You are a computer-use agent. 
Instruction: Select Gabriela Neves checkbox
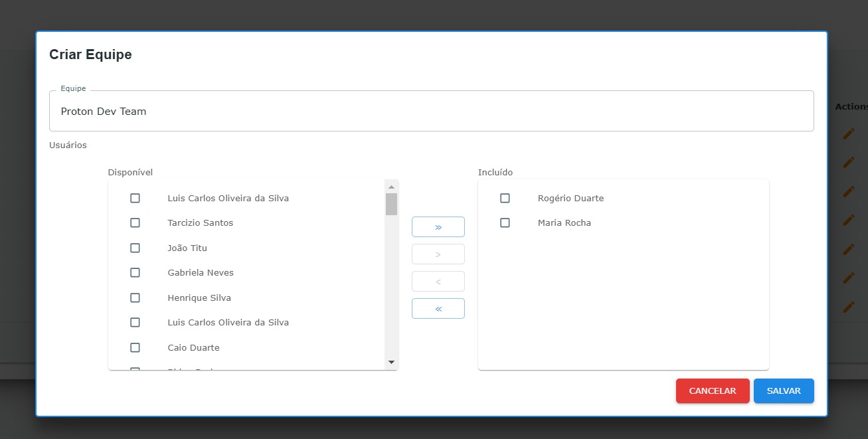click(x=135, y=273)
